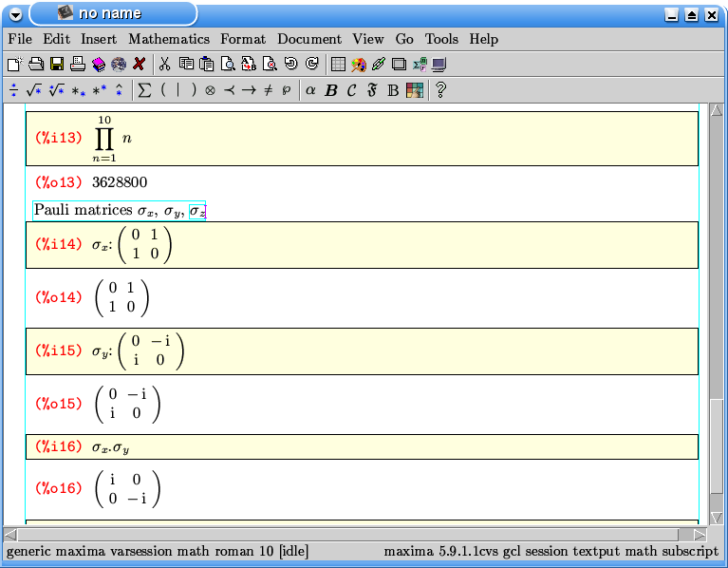This screenshot has height=568, width=728.
Task: Insert an n-th root
Action: pyautogui.click(x=56, y=90)
